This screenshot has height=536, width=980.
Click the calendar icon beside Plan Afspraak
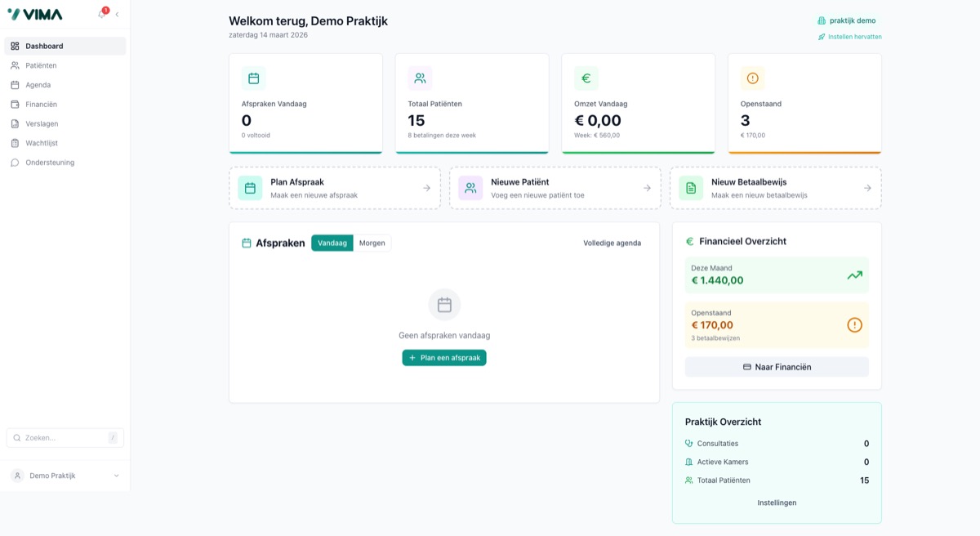pyautogui.click(x=250, y=188)
